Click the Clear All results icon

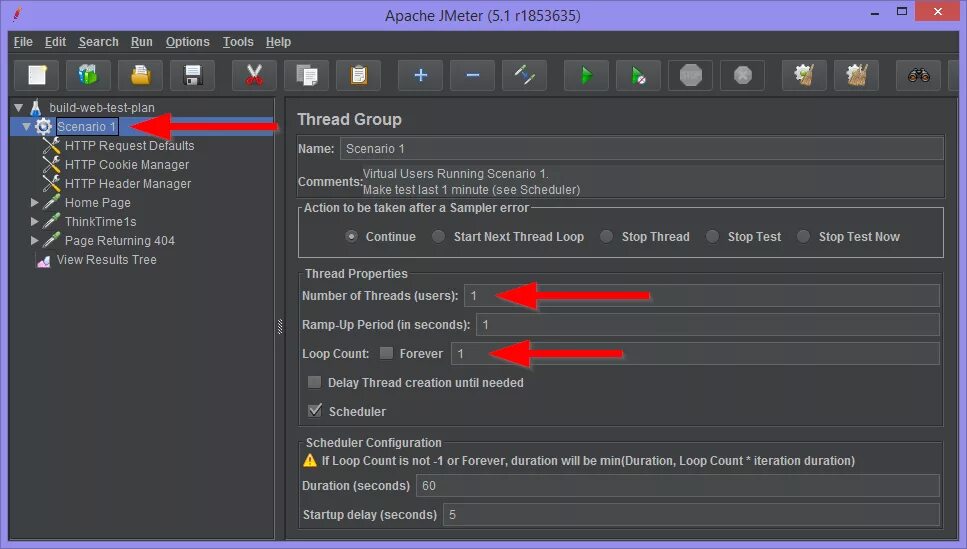pyautogui.click(x=857, y=76)
